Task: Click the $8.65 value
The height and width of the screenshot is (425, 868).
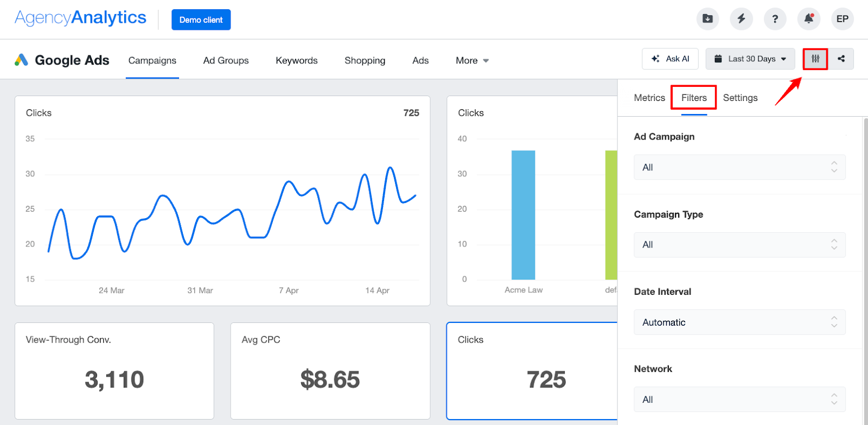Action: click(x=330, y=379)
